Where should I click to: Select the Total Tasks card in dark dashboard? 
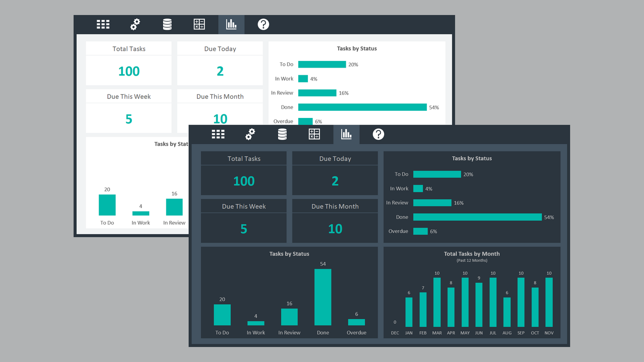tap(244, 173)
